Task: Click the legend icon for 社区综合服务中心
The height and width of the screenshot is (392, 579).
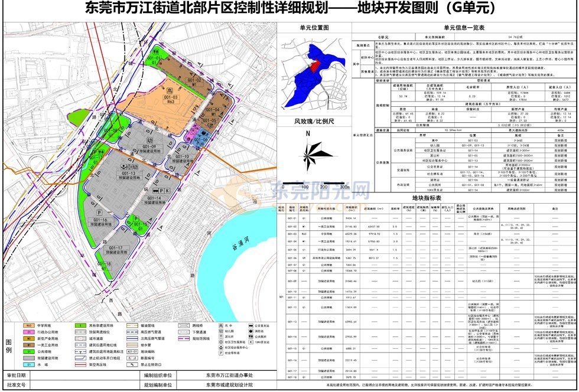Action: click(x=220, y=348)
